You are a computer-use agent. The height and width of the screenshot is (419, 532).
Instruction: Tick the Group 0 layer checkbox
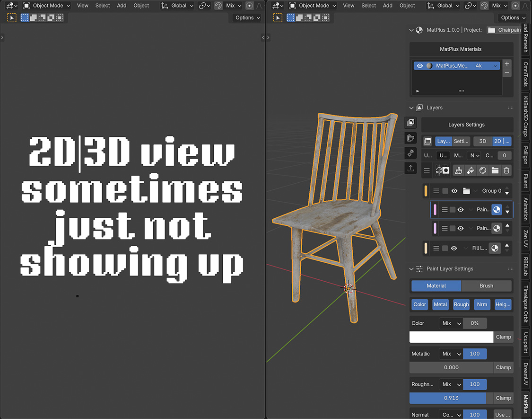tap(445, 191)
